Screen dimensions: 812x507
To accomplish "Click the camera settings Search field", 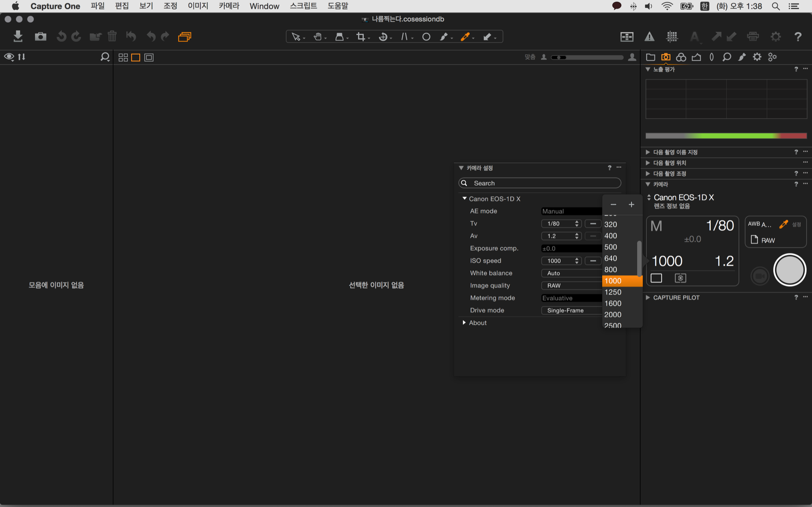I will coord(540,183).
